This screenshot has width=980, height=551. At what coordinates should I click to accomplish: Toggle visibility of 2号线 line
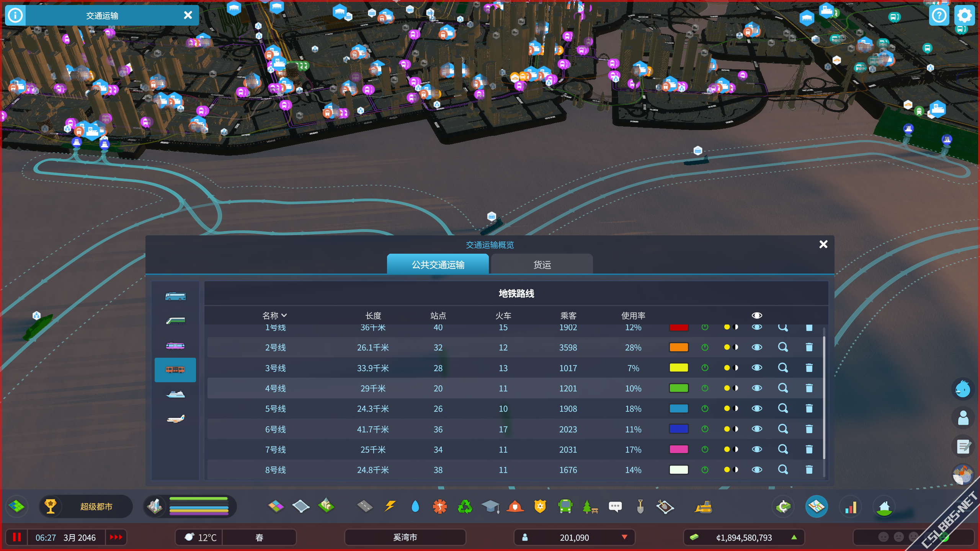(x=757, y=347)
